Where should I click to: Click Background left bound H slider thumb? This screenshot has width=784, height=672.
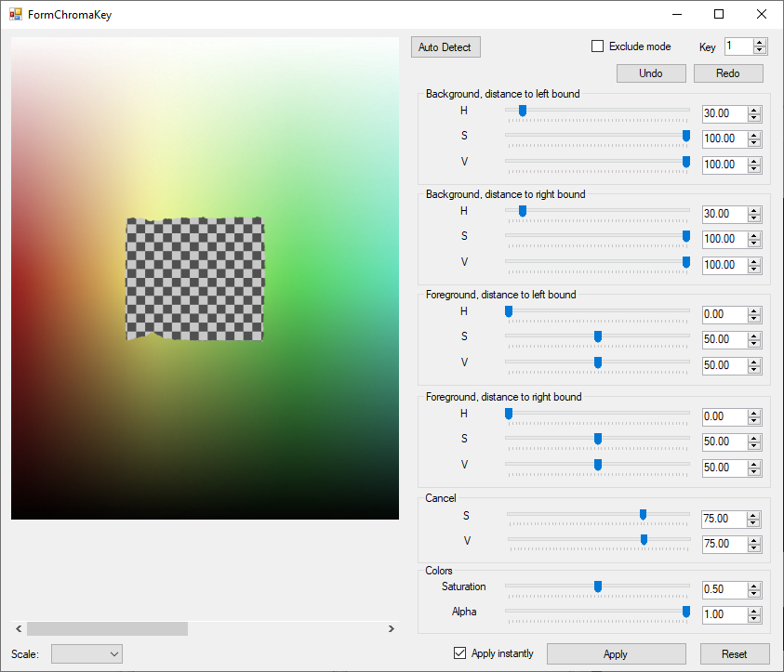[523, 111]
